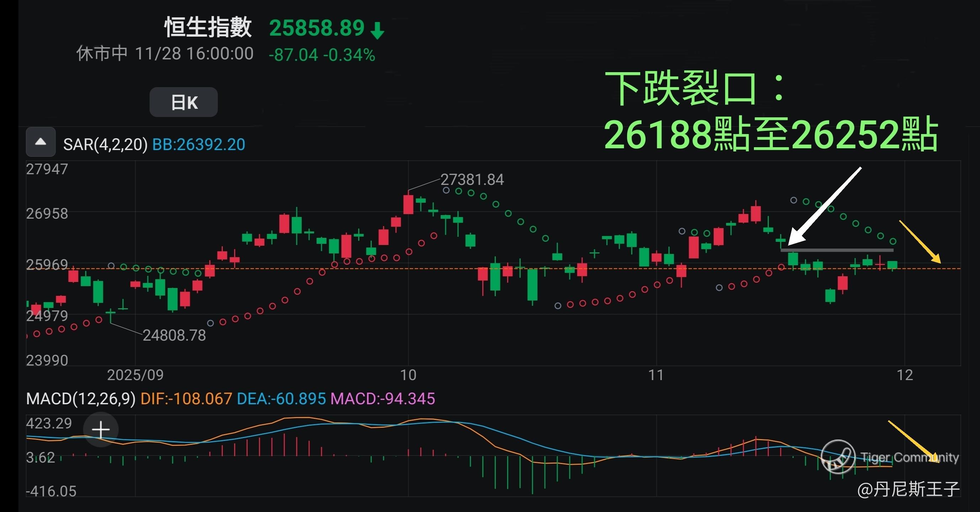Click the yellow arrow on price chart
This screenshot has width=980, height=512.
tap(920, 241)
